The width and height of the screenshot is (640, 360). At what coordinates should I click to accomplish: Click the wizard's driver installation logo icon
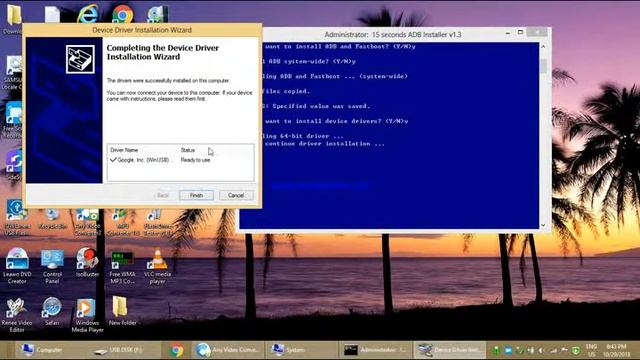coord(80,59)
